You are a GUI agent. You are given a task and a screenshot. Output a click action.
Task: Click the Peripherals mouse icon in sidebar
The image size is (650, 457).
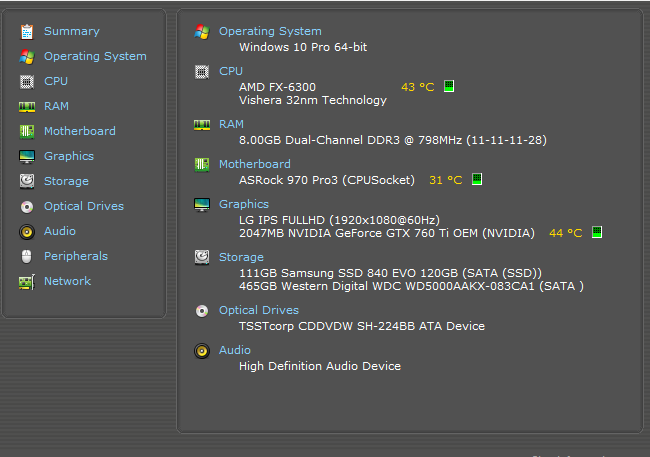27,256
